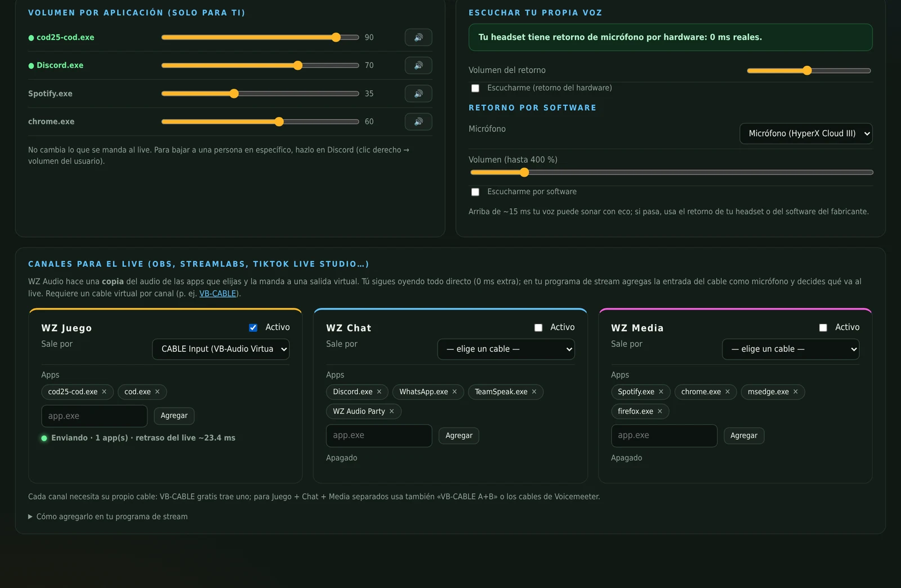Viewport: 901px width, 588px height.
Task: Choose a cable for WZ Media
Action: [x=791, y=349]
